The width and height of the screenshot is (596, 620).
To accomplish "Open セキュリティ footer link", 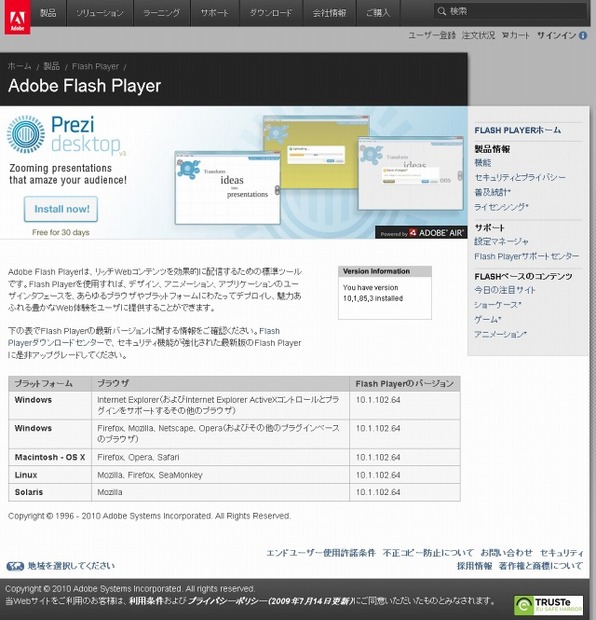I will pos(562,553).
